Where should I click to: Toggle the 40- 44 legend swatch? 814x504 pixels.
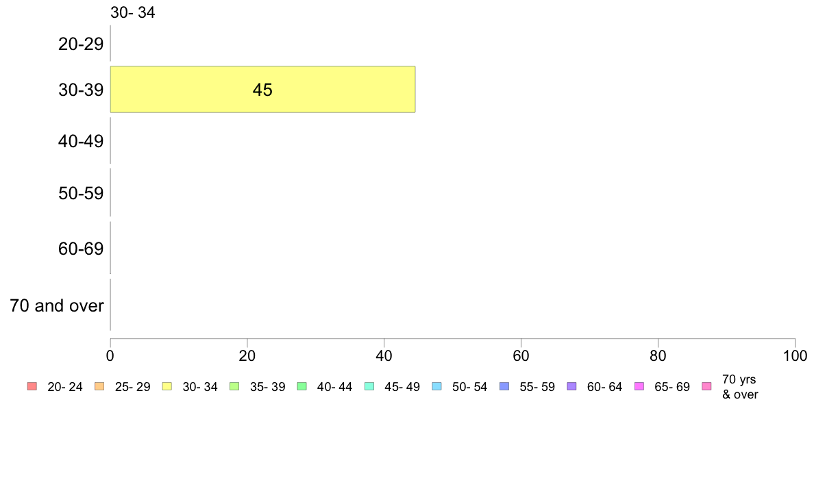301,386
